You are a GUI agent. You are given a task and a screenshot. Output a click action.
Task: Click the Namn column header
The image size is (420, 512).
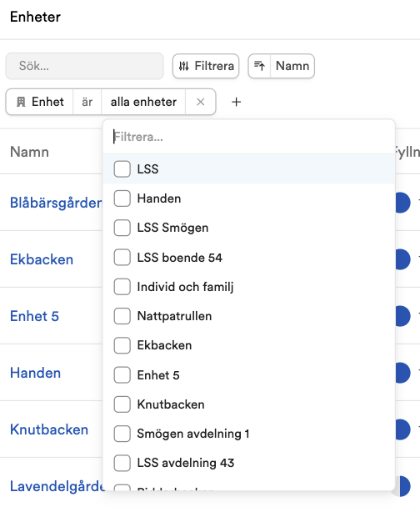click(30, 152)
